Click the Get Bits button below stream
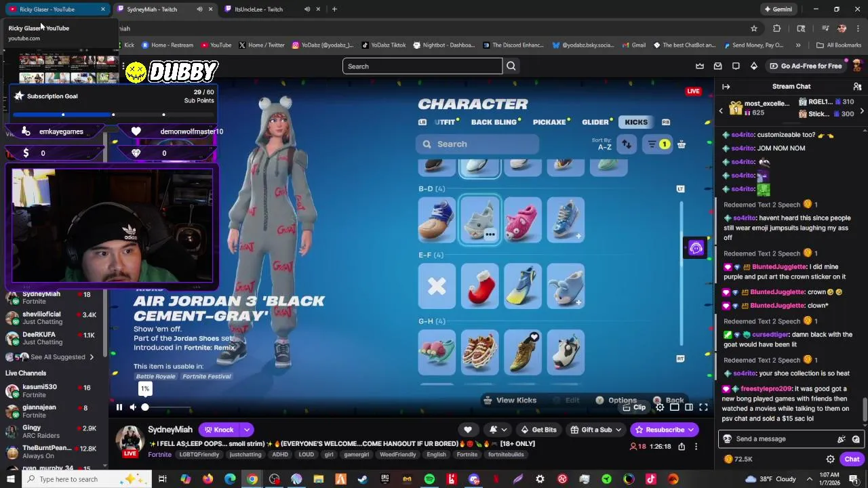This screenshot has width=868, height=488. (x=539, y=430)
